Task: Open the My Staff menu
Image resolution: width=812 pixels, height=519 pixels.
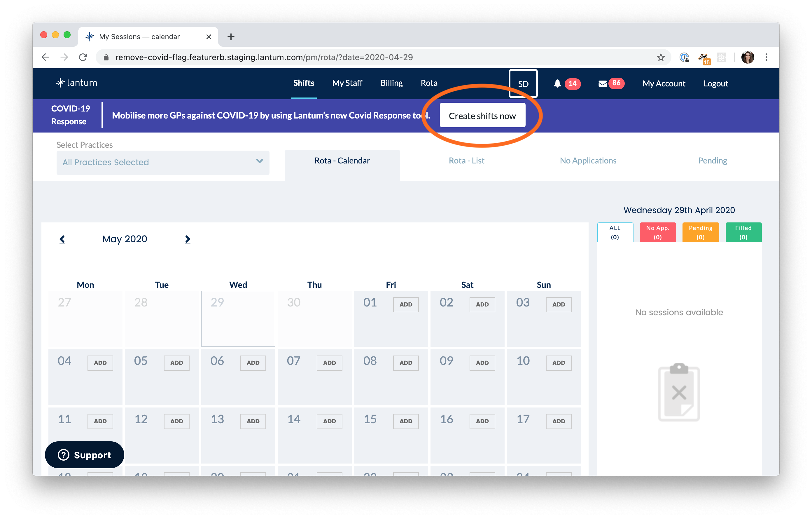Action: tap(347, 83)
